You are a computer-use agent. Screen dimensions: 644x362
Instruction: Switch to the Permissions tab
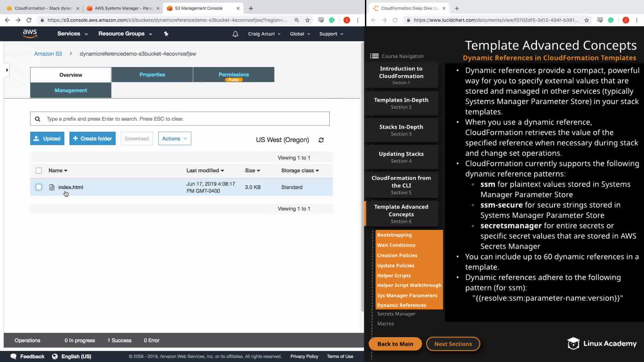(233, 74)
